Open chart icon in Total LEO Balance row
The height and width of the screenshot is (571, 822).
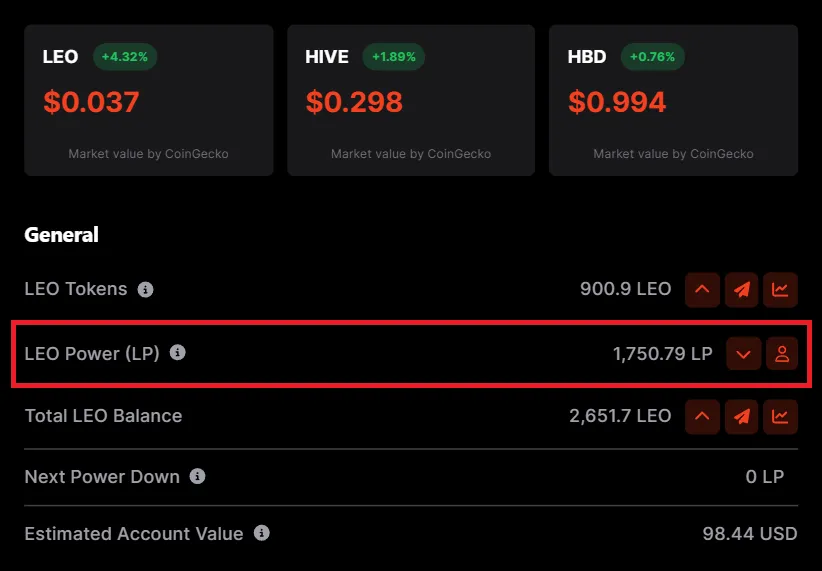click(780, 417)
